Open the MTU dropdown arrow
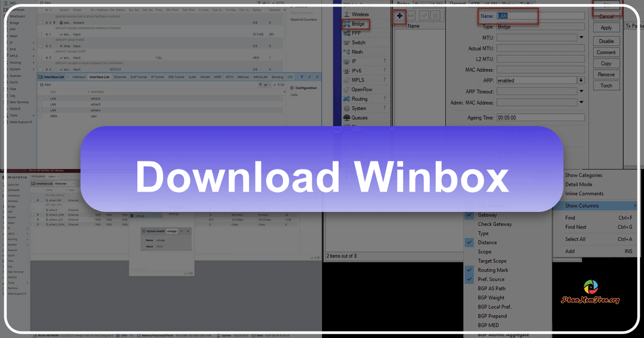Image resolution: width=644 pixels, height=338 pixels. pyautogui.click(x=582, y=37)
